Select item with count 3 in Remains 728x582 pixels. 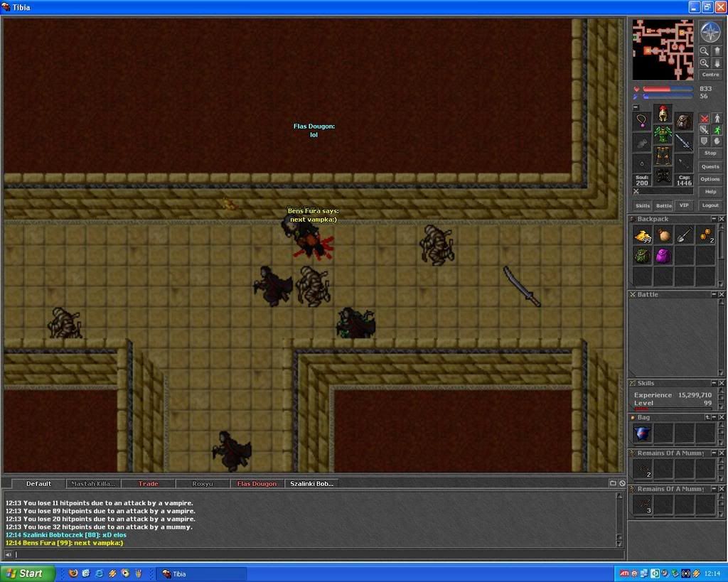[642, 505]
